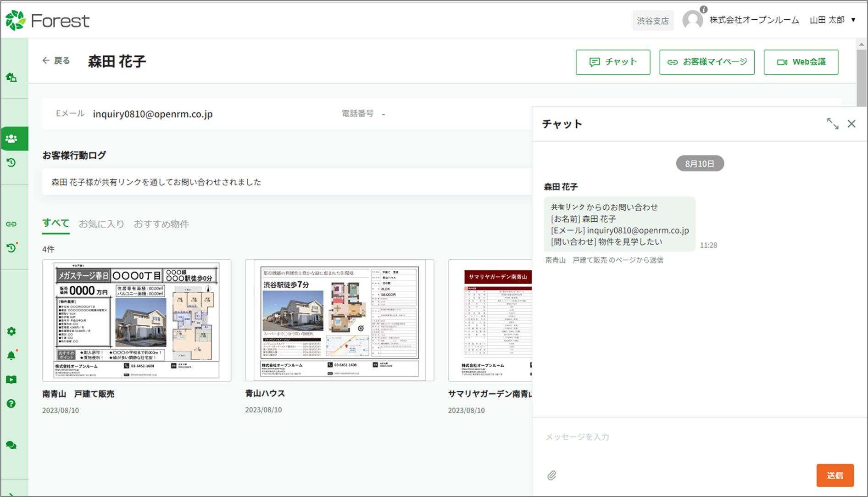Expand the sidebar with bottom chevron

tap(11, 493)
